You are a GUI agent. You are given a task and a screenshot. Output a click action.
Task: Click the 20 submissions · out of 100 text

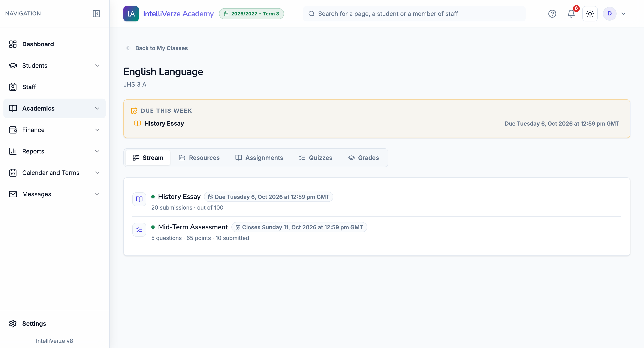click(187, 207)
